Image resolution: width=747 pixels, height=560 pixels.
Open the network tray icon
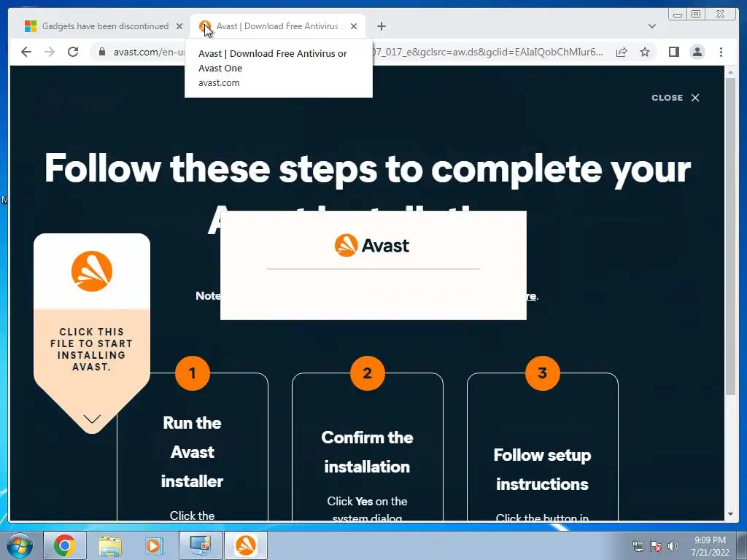tap(638, 546)
